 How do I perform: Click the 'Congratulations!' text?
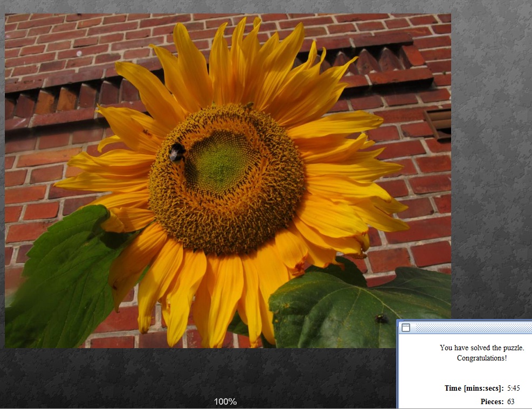tap(482, 358)
